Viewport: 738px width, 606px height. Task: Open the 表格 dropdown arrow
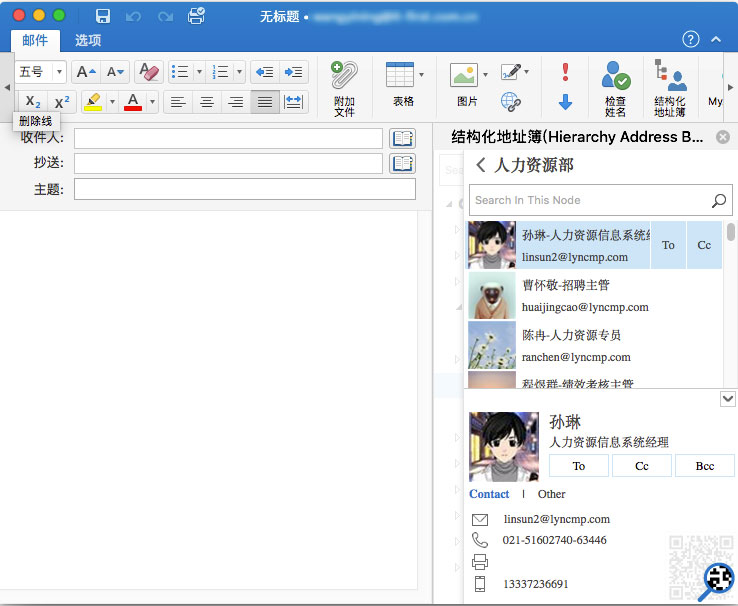point(421,75)
